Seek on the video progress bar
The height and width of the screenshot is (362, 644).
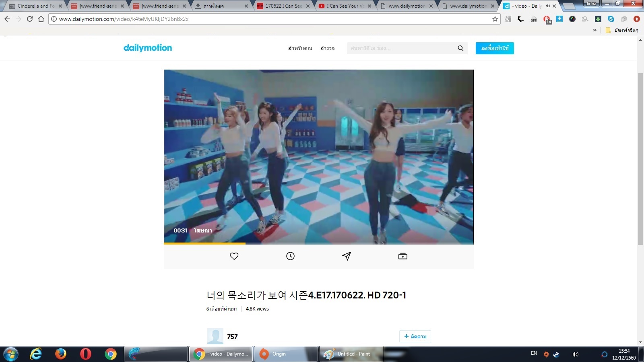tap(319, 243)
